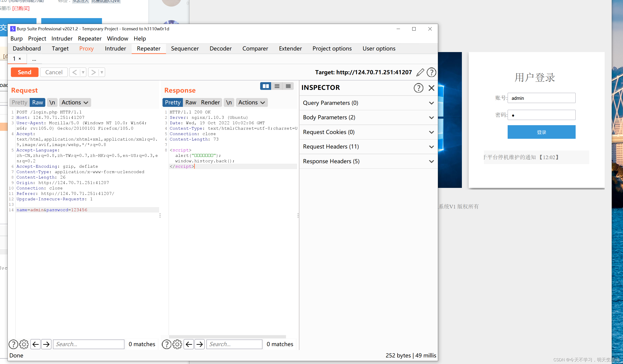Viewport: 623px width, 364px height.
Task: Open the Burp menu
Action: pyautogui.click(x=17, y=39)
